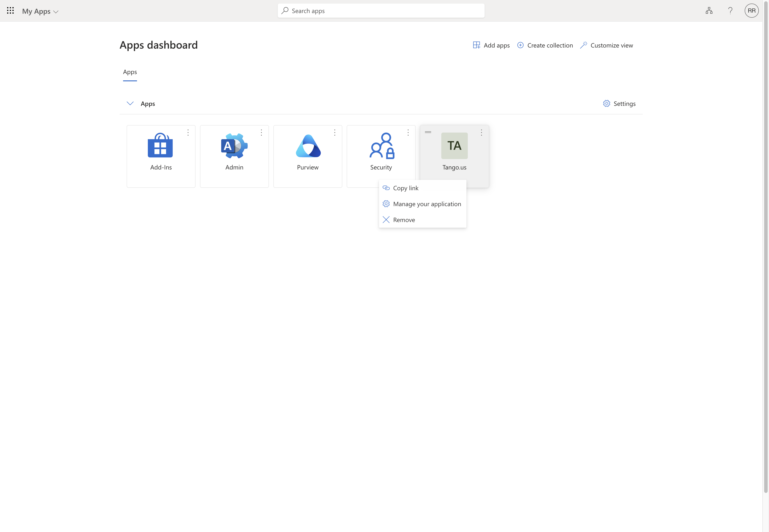This screenshot has width=769, height=532.
Task: Open the RR account avatar
Action: click(x=752, y=11)
